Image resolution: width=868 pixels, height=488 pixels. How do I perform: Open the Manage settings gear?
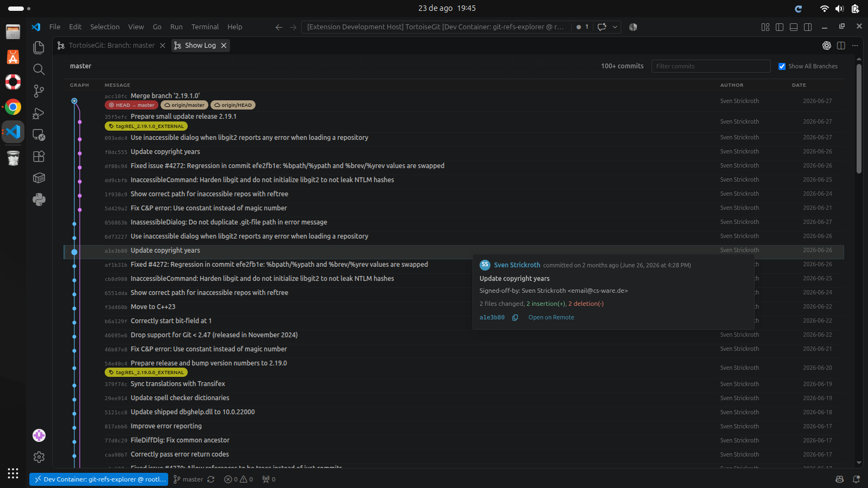(39, 457)
